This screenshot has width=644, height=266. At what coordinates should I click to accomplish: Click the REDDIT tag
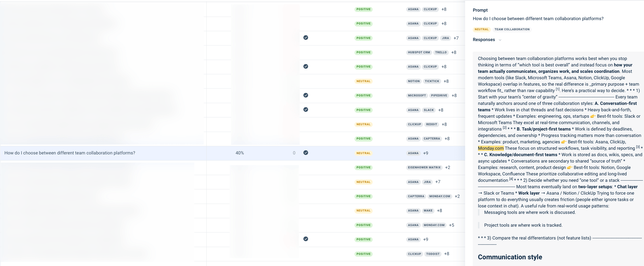tap(432, 124)
